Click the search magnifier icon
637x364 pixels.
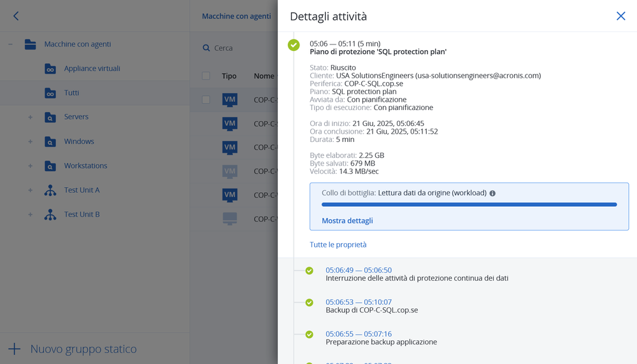(x=206, y=48)
